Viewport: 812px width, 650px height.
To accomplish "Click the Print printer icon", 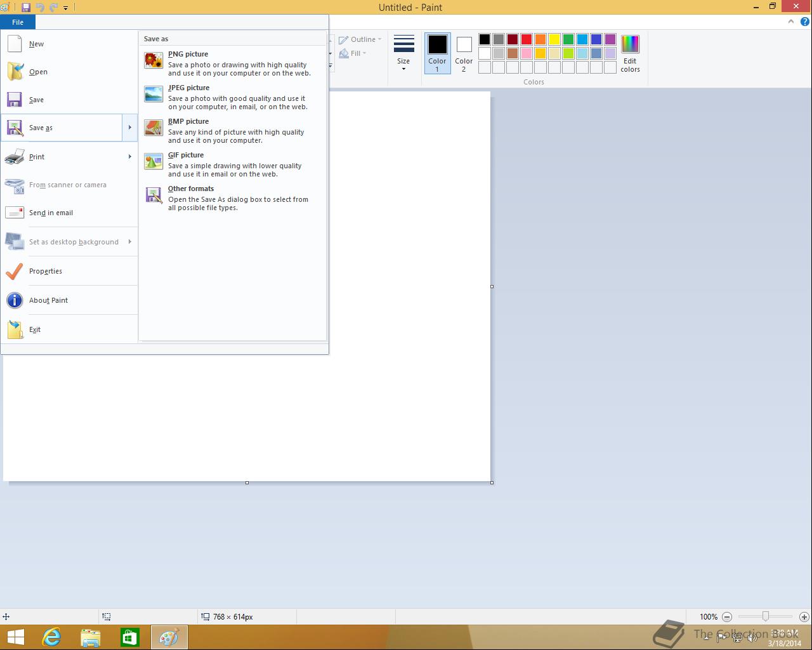I will (15, 157).
